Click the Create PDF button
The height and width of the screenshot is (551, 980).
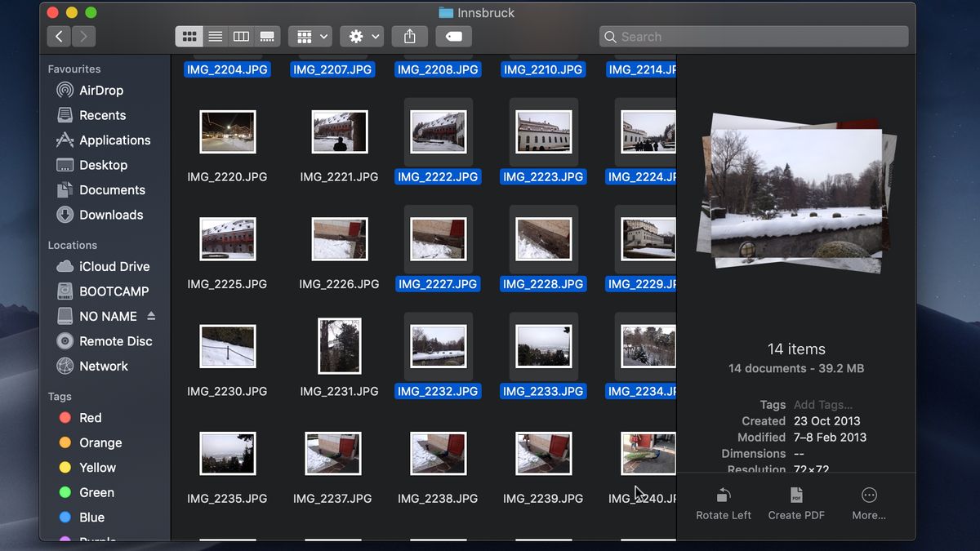pyautogui.click(x=796, y=502)
